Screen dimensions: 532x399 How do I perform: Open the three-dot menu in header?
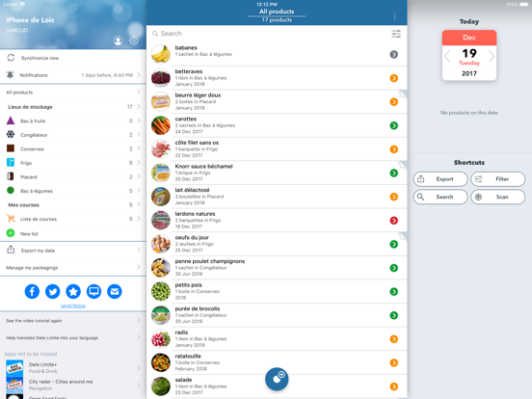(394, 16)
